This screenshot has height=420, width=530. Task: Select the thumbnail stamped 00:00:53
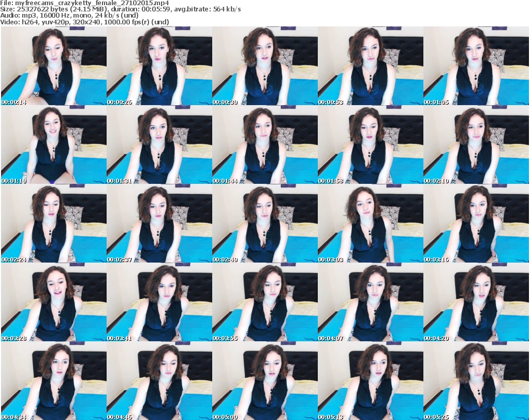(x=371, y=66)
